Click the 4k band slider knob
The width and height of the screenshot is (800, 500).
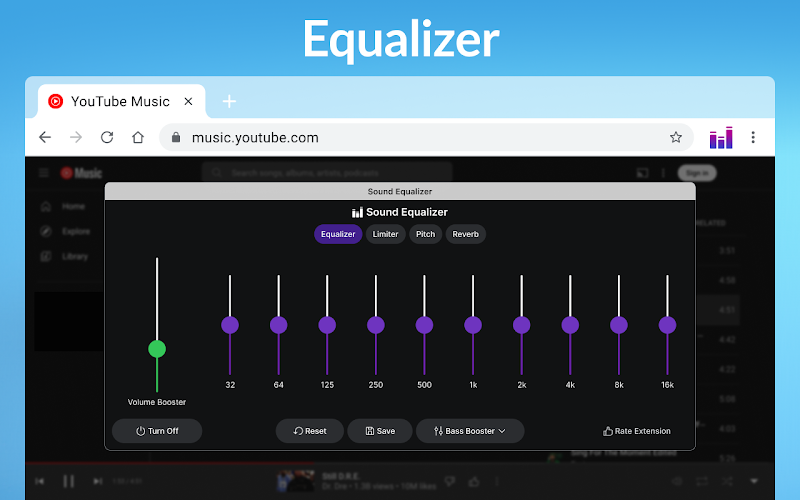tap(570, 325)
